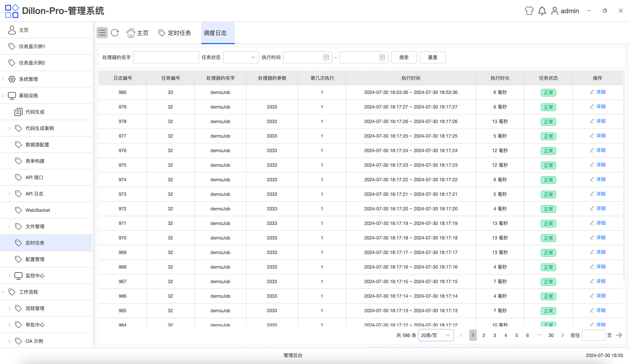Click the edit pencil icon for log 980
Image resolution: width=629 pixels, height=364 pixels.
592,92
